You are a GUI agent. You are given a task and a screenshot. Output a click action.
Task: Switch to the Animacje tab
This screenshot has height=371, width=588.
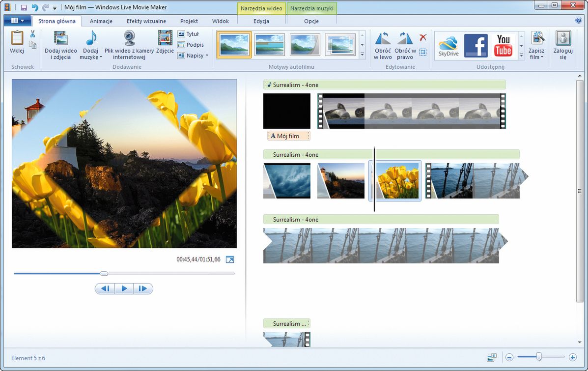(101, 21)
